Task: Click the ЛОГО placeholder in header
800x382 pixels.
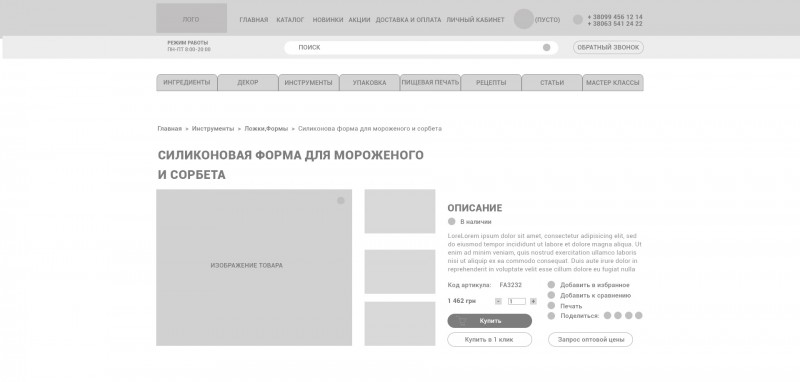Action: tap(191, 18)
